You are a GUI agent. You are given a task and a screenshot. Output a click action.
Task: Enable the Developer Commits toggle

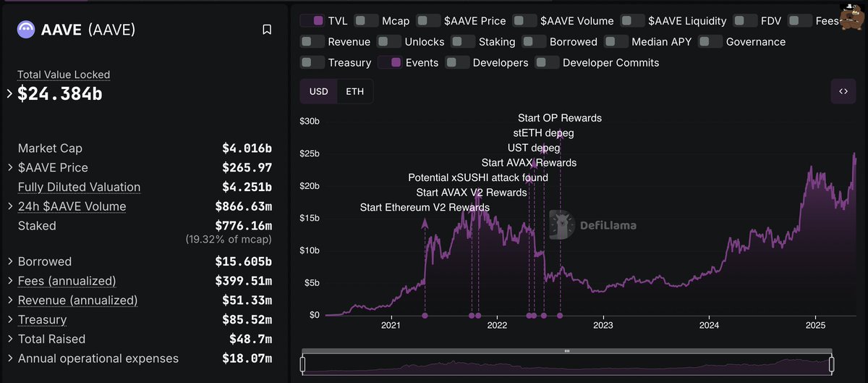coord(547,63)
